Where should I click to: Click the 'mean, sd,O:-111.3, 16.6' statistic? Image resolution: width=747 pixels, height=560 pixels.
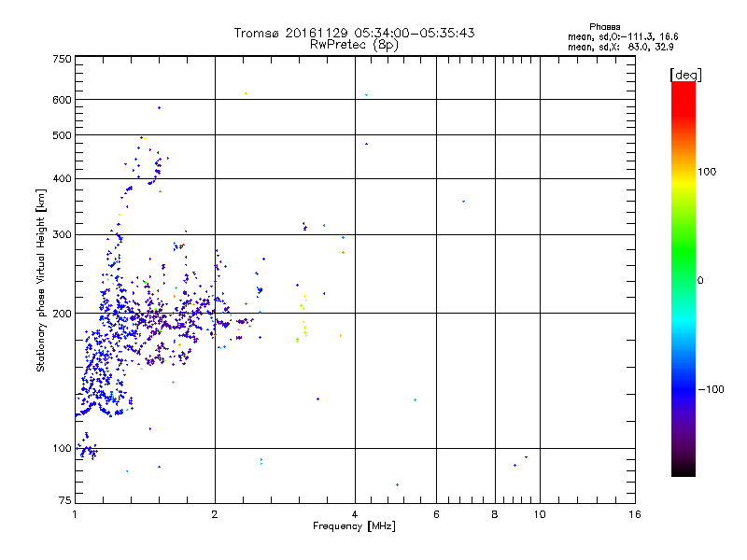click(623, 37)
